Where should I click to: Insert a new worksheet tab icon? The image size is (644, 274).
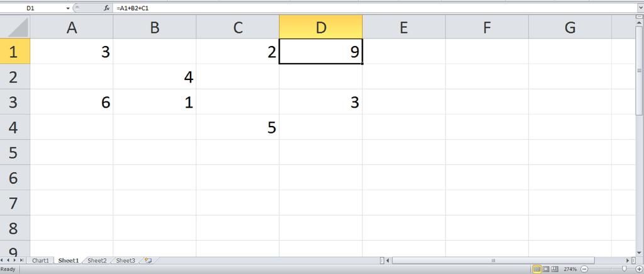click(148, 260)
